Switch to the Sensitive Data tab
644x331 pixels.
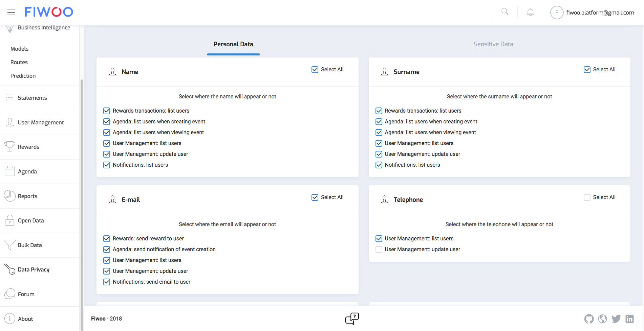[493, 44]
